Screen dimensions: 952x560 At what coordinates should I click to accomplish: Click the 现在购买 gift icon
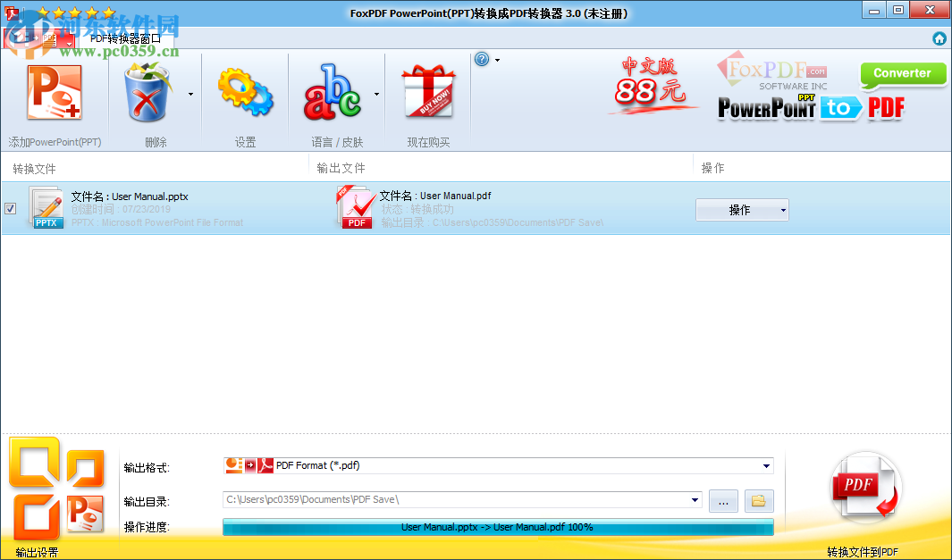pyautogui.click(x=427, y=92)
